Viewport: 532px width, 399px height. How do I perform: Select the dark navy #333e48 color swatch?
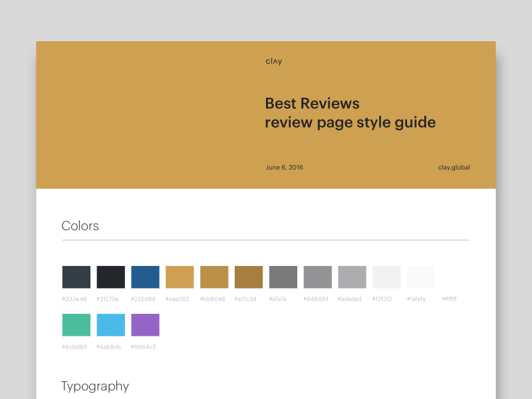pos(76,277)
